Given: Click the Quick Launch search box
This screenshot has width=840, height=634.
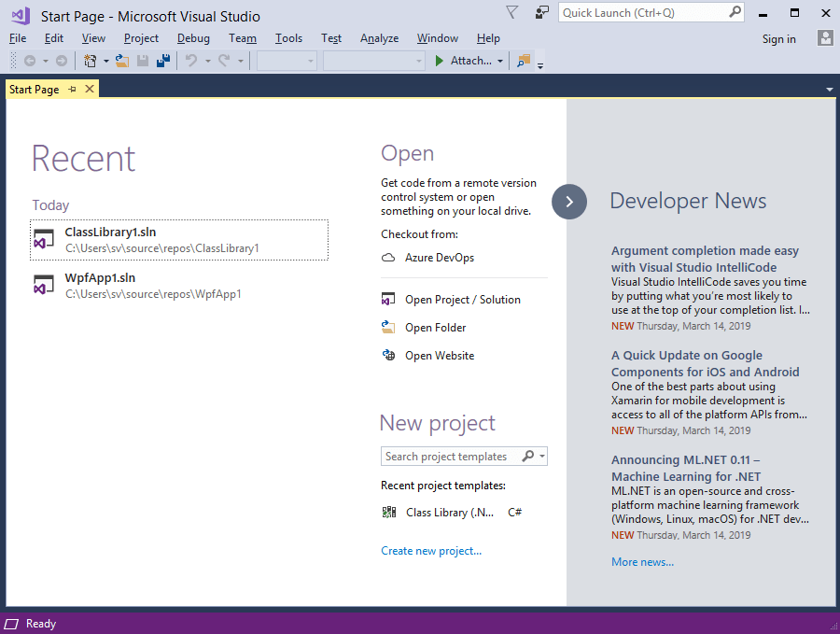Looking at the screenshot, I should click(x=642, y=13).
